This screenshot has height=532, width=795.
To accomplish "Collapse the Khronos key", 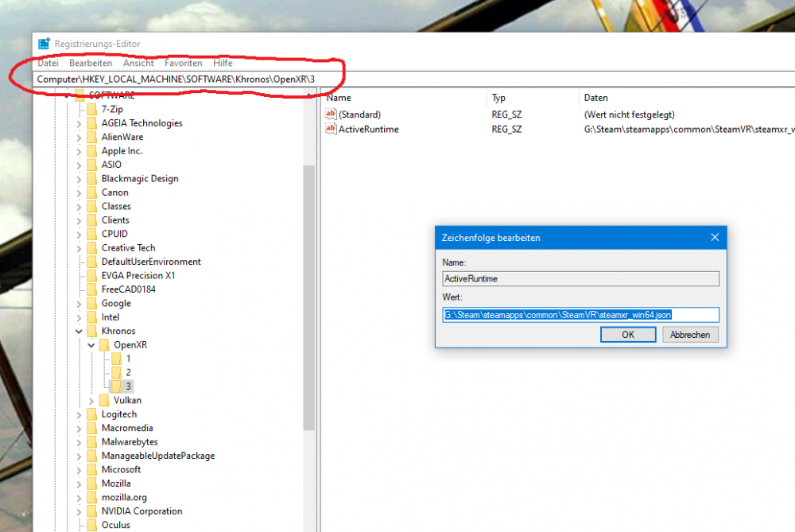I will [79, 331].
